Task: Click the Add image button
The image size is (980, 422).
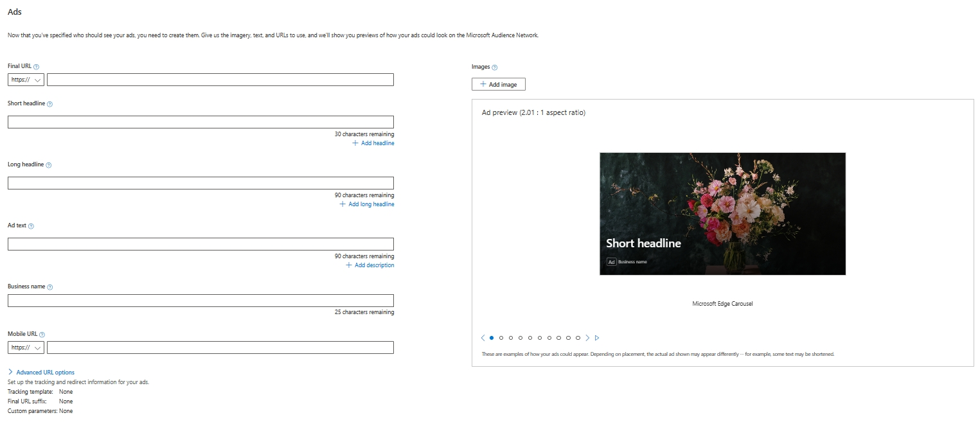Action: [499, 84]
